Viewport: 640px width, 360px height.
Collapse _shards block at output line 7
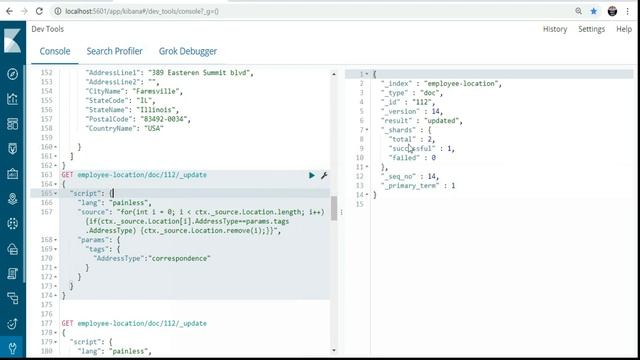[367, 130]
